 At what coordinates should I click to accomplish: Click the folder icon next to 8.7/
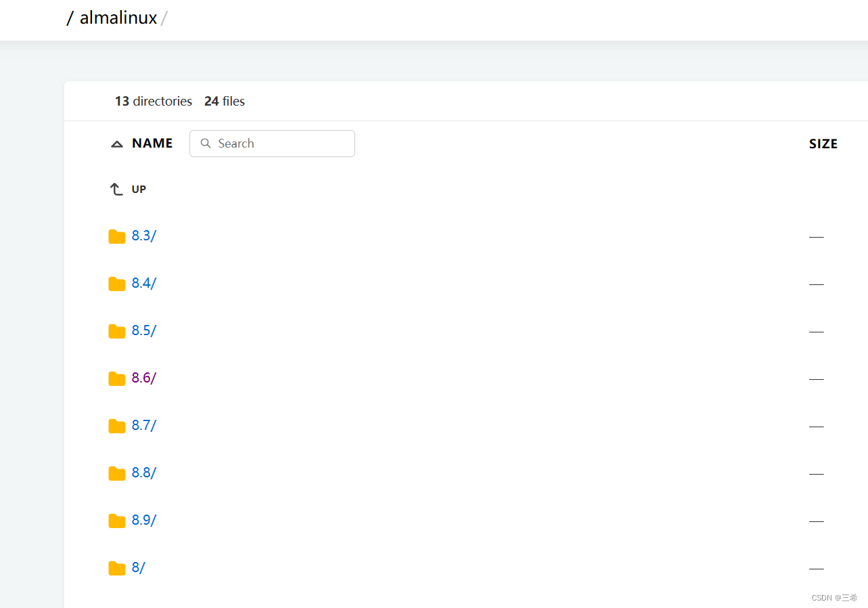(117, 426)
